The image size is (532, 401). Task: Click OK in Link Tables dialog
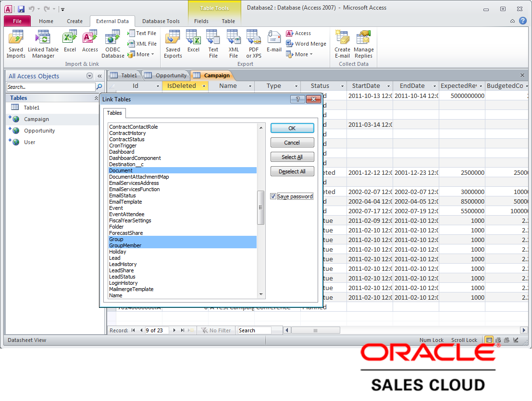click(x=292, y=128)
